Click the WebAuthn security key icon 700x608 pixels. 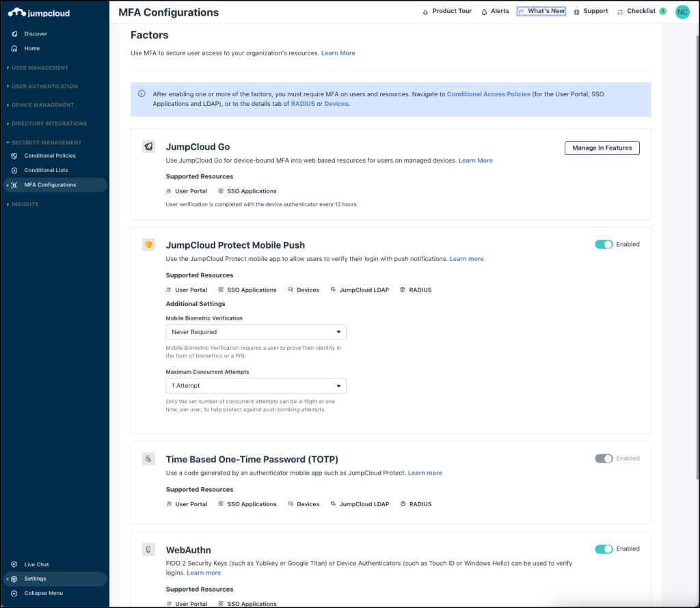click(148, 549)
